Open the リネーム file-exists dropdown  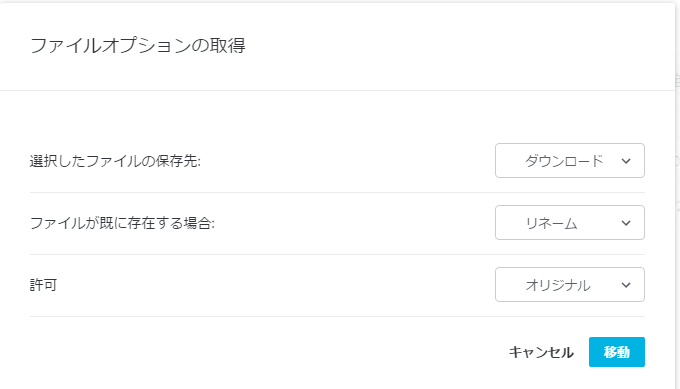click(x=570, y=222)
